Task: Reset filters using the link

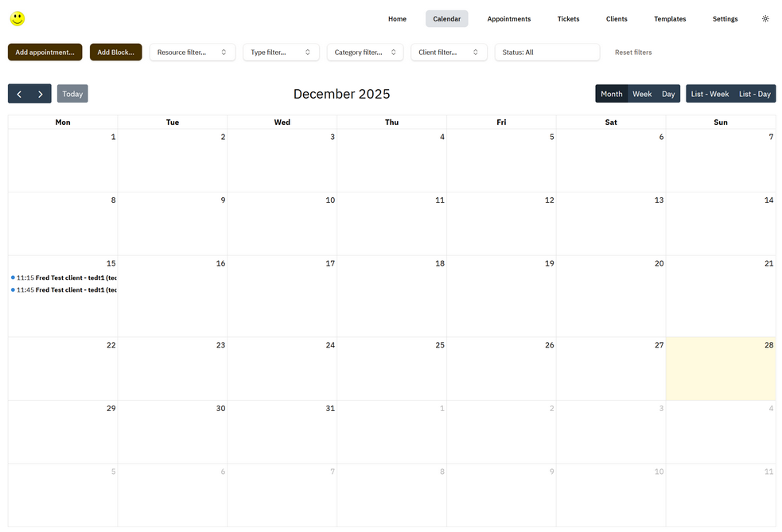Action: pos(632,52)
